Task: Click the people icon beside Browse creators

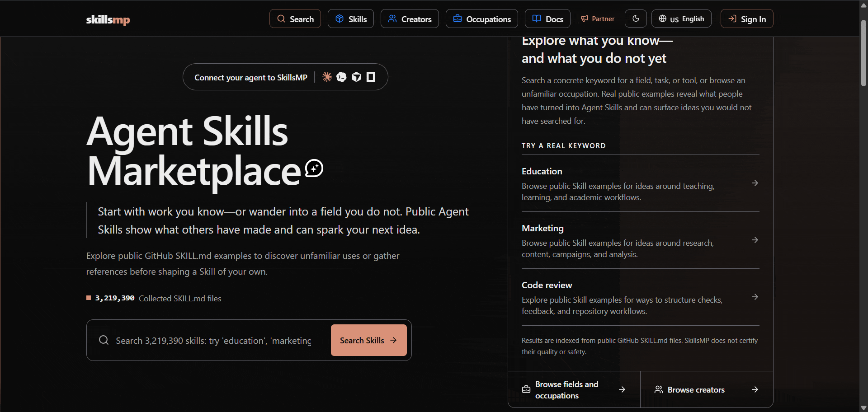Action: click(x=659, y=389)
